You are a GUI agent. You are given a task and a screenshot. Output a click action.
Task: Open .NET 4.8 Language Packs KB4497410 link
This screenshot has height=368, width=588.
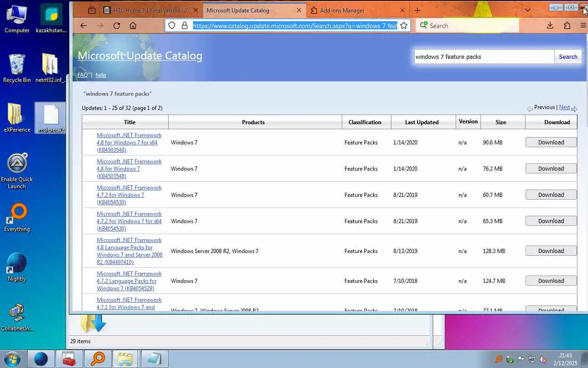click(130, 251)
